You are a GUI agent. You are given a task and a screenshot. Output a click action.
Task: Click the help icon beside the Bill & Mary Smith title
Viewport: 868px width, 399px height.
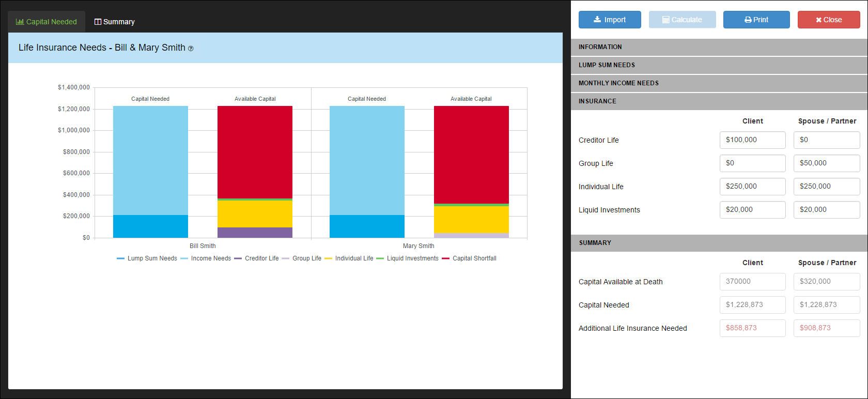[191, 49]
